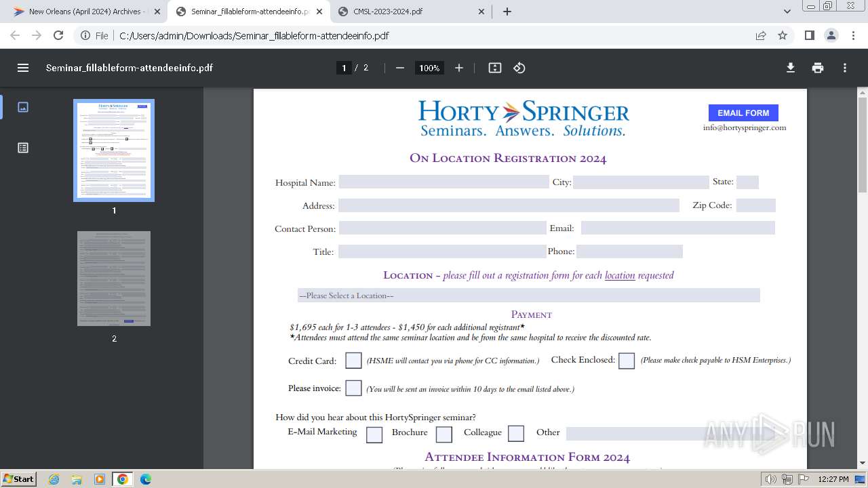The image size is (868, 488).
Task: Click the Zip Code input field
Action: [755, 205]
